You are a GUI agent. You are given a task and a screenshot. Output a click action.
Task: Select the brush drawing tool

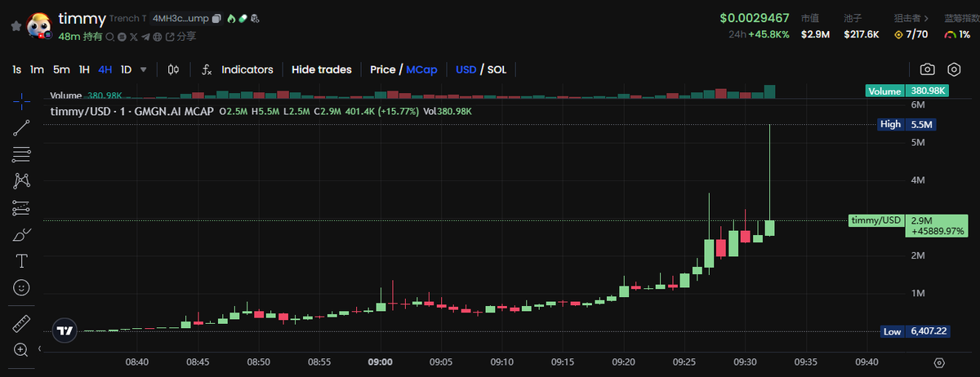(x=22, y=234)
